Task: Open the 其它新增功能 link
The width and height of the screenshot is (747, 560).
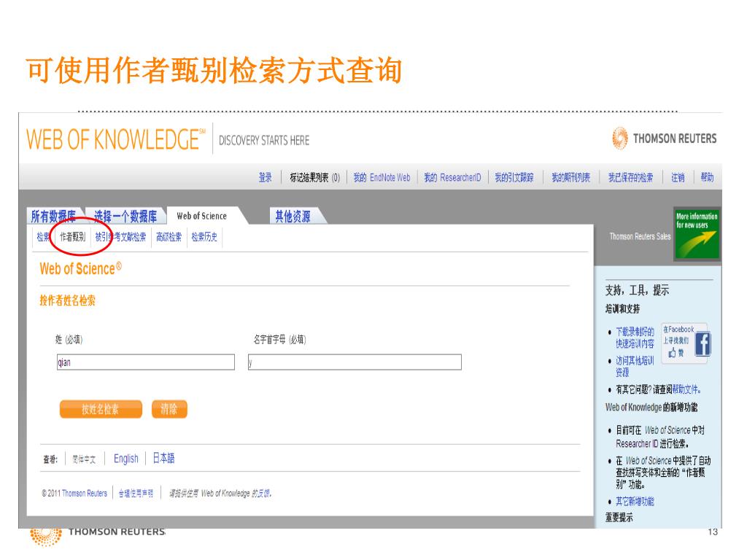Action: coord(635,502)
